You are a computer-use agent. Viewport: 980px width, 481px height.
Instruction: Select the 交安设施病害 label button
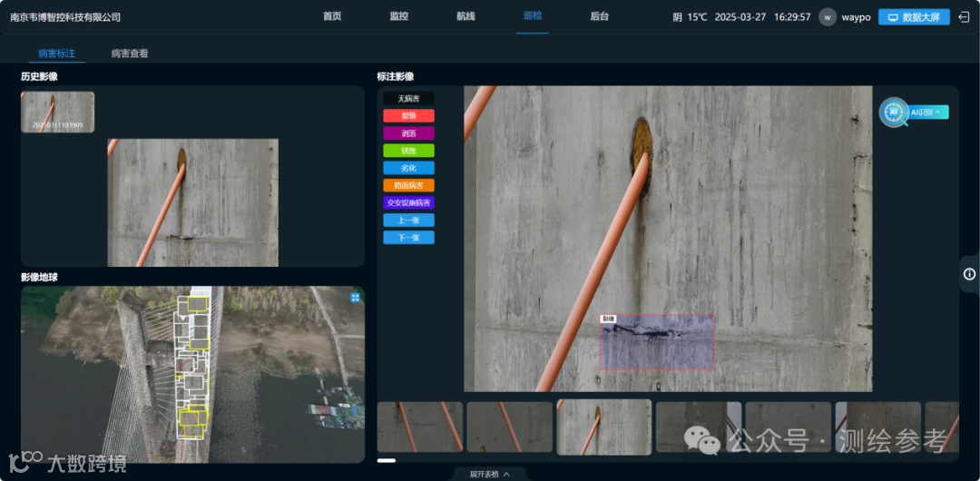click(x=408, y=202)
